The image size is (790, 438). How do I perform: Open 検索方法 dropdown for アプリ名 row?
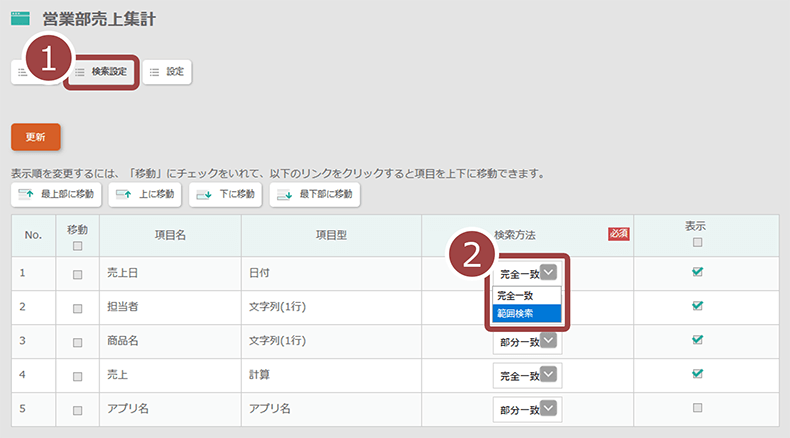point(527,409)
